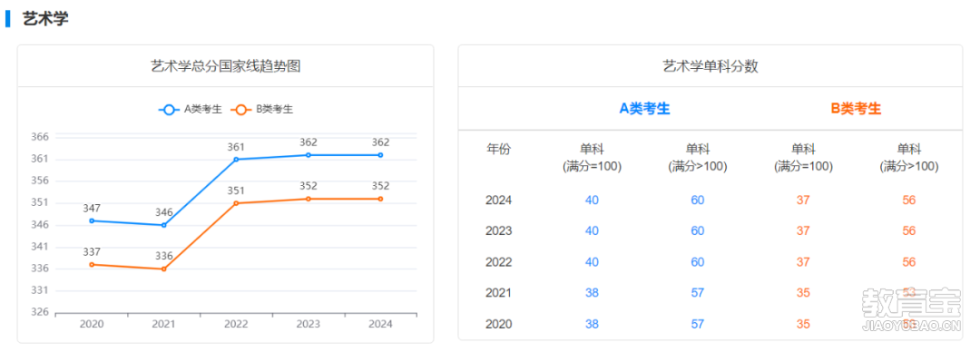The width and height of the screenshot is (980, 352).
Task: Click the 2021 label on chart x-axis
Action: (x=163, y=324)
